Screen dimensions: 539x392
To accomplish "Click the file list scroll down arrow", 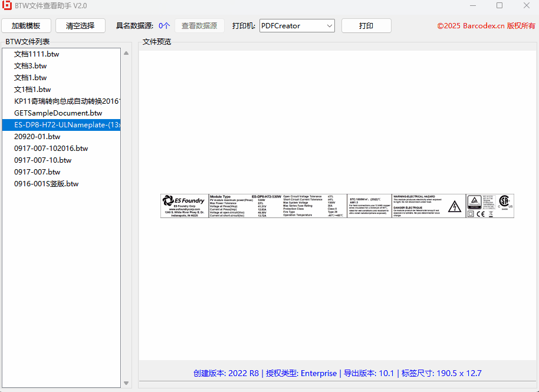I will coord(126,383).
